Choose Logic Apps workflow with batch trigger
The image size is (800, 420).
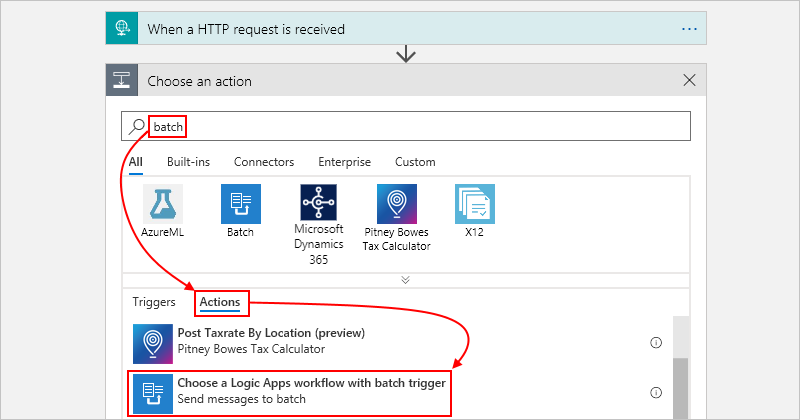311,391
